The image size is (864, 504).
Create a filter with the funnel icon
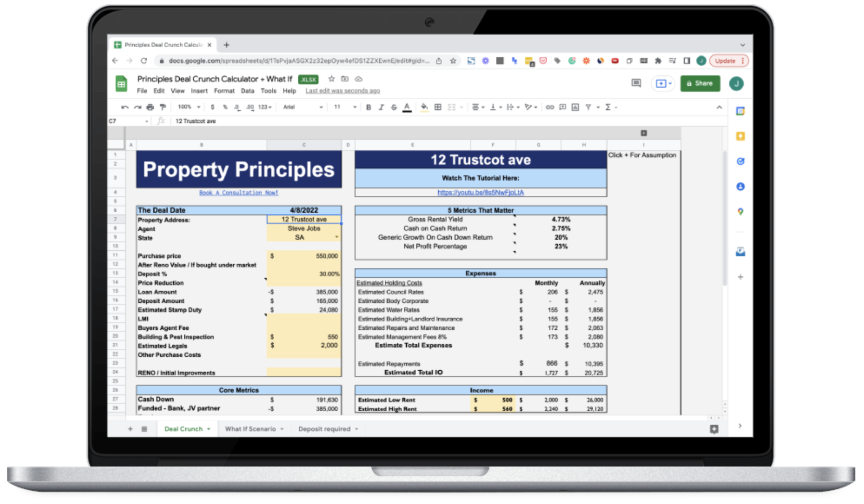587,107
